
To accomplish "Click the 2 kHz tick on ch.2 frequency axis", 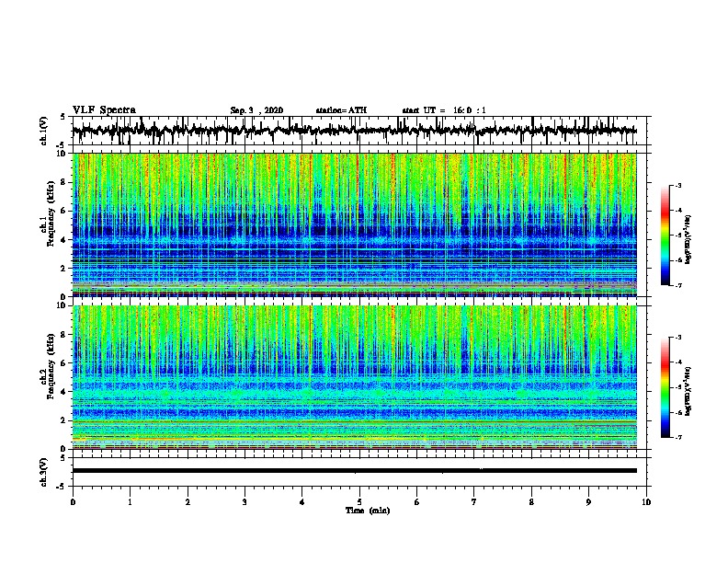I will click(x=65, y=420).
